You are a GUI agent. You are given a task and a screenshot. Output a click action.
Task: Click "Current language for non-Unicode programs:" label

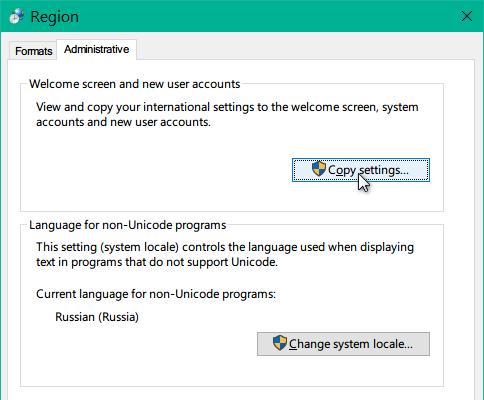click(156, 294)
